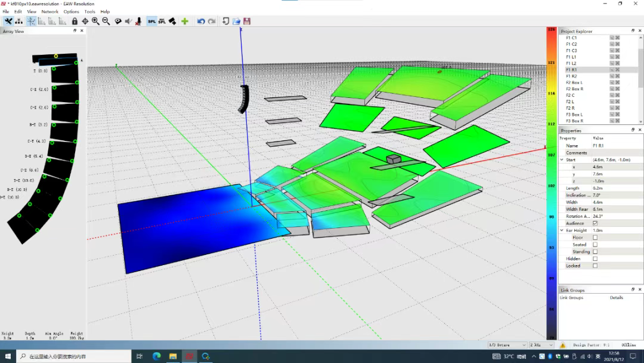Open the 1/3 Octave dropdown
Image resolution: width=644 pixels, height=363 pixels.
pyautogui.click(x=507, y=345)
